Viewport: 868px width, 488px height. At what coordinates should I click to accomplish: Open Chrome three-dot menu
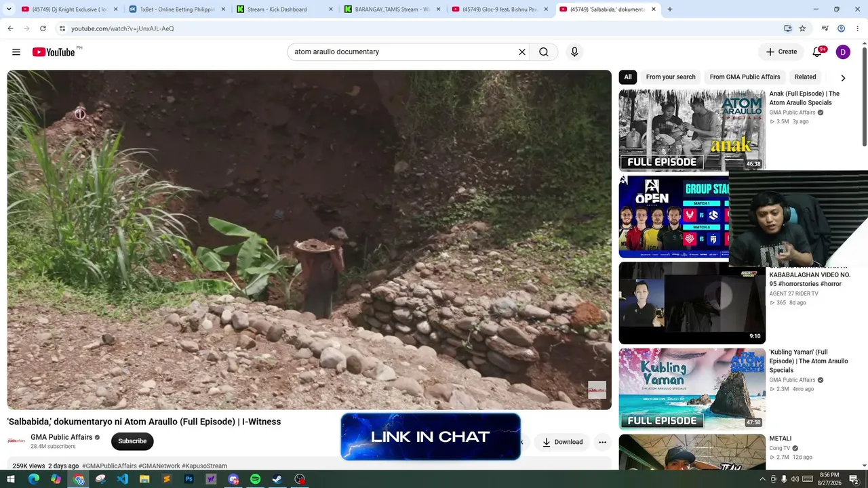[x=858, y=28]
